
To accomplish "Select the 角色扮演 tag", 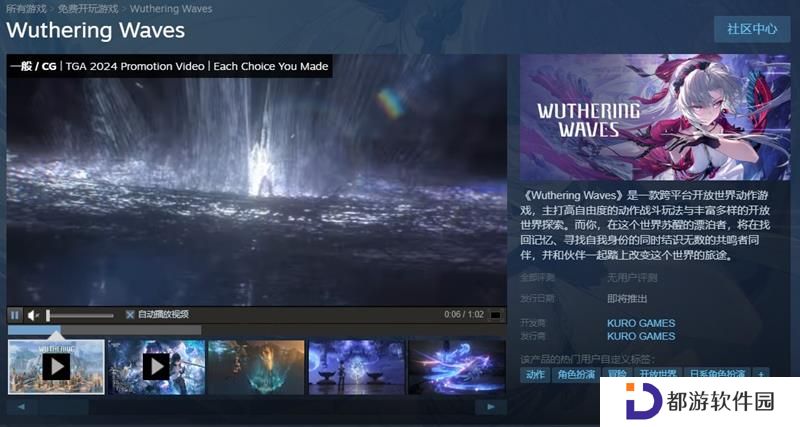I will 576,374.
